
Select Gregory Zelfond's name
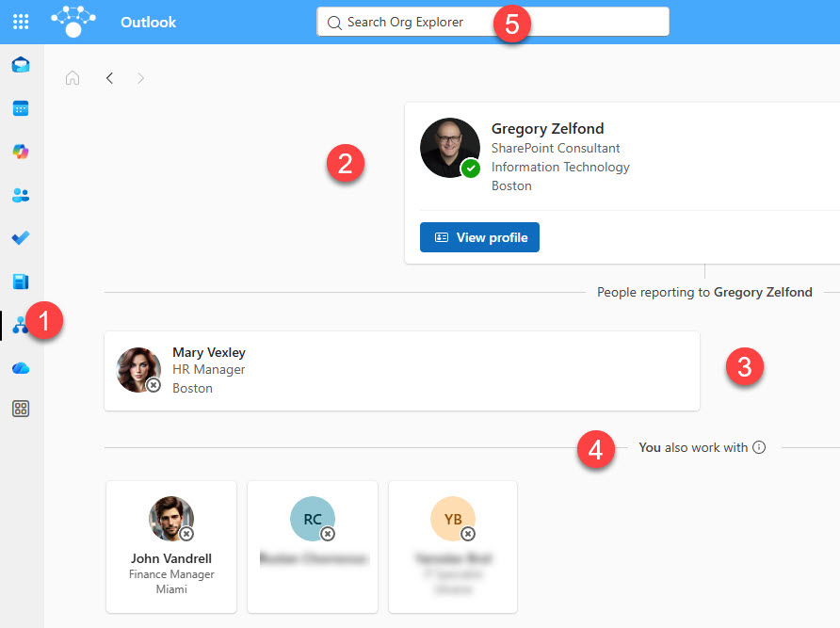click(x=547, y=129)
